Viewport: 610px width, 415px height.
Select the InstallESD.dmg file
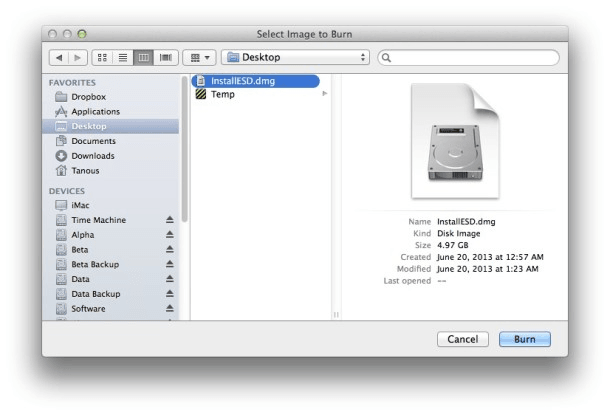point(256,81)
